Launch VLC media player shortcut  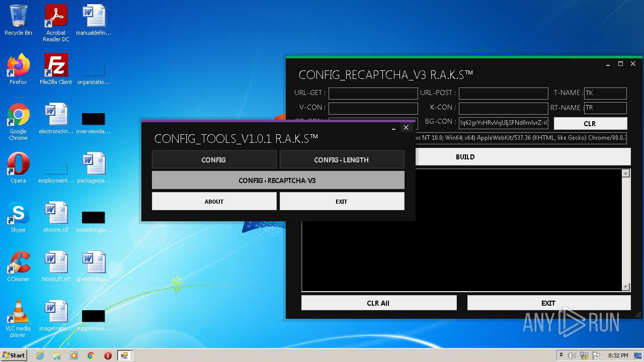coord(18,319)
